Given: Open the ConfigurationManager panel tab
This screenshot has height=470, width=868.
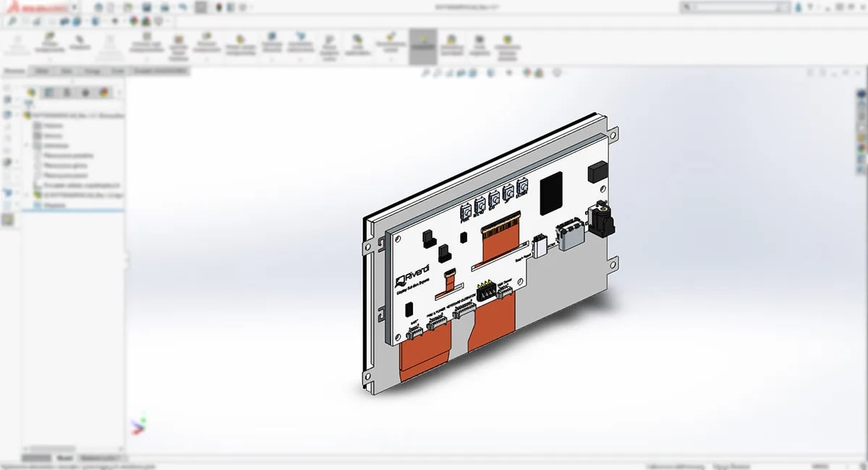Looking at the screenshot, I should pyautogui.click(x=67, y=92).
